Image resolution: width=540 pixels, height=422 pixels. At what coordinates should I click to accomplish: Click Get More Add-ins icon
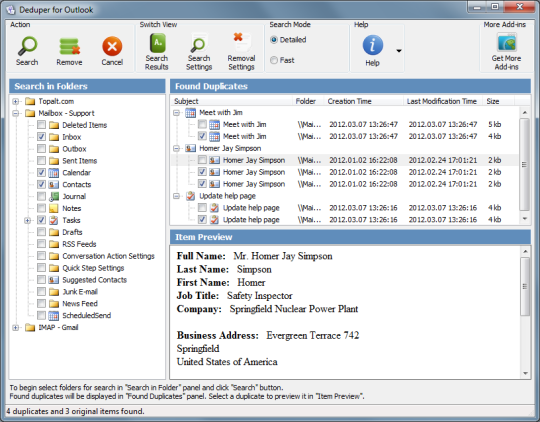(507, 43)
